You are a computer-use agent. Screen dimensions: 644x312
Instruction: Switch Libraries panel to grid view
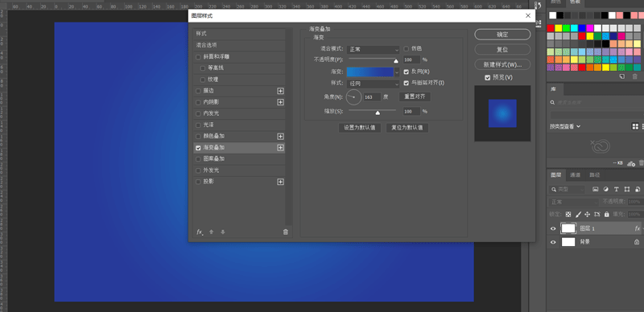(x=635, y=126)
